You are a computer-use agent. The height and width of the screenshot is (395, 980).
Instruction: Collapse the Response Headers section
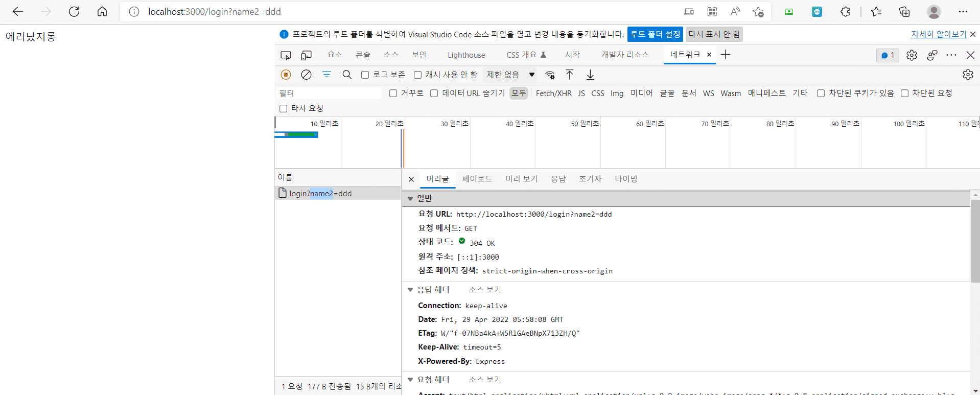coord(410,290)
